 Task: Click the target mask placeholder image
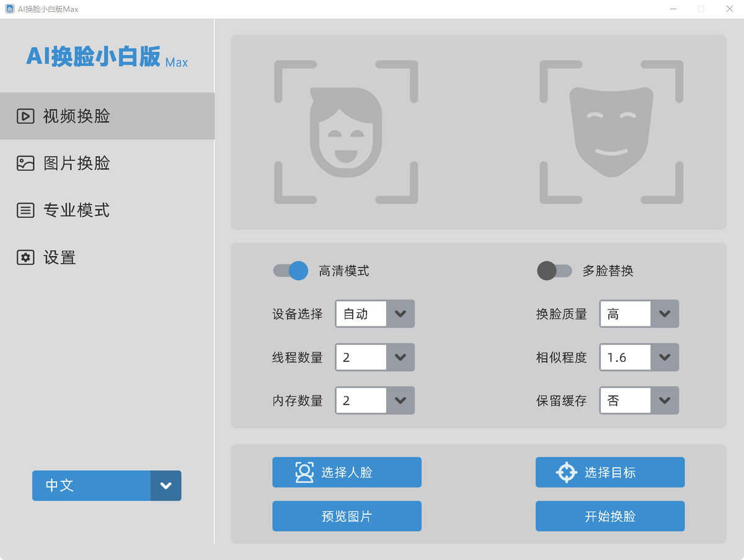pos(611,132)
